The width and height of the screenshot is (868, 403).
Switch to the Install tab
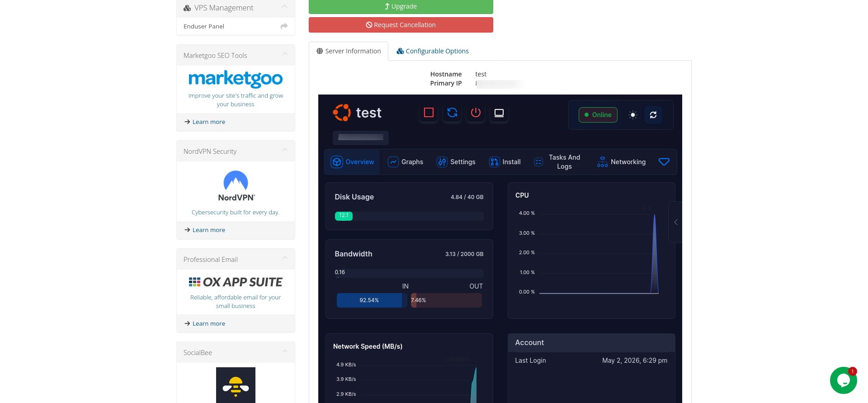coord(505,162)
